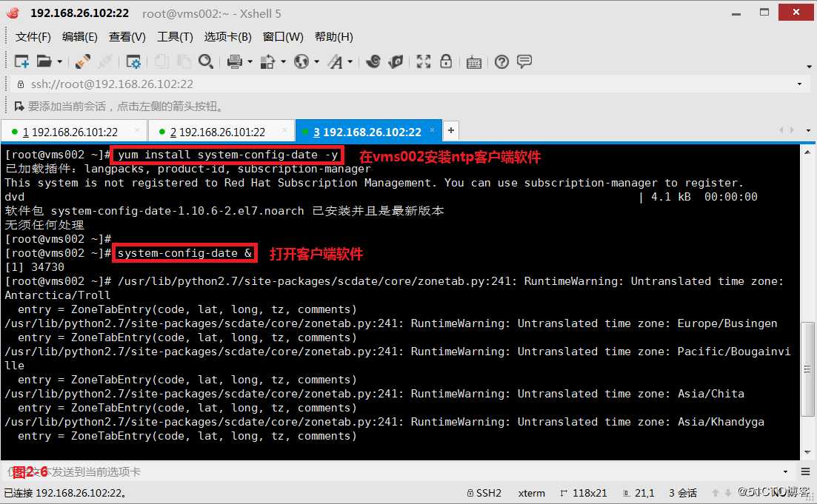
Task: Click the Paste toolbar icon
Action: pos(184,61)
